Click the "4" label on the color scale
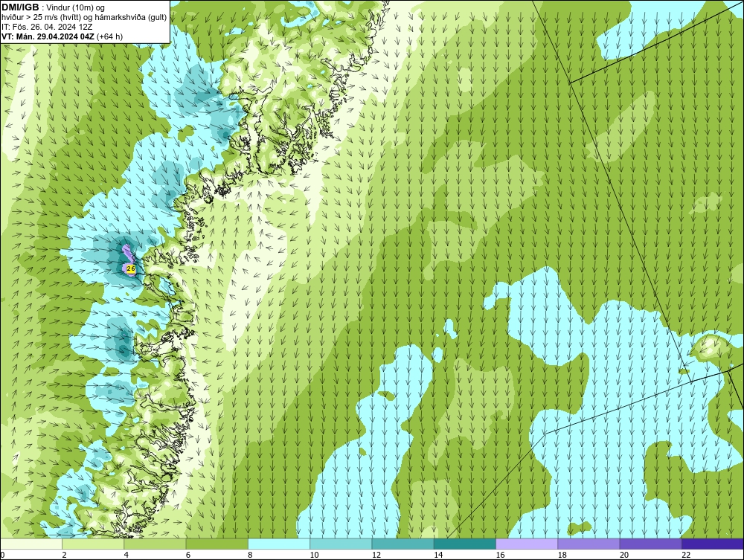The width and height of the screenshot is (744, 560). (126, 555)
